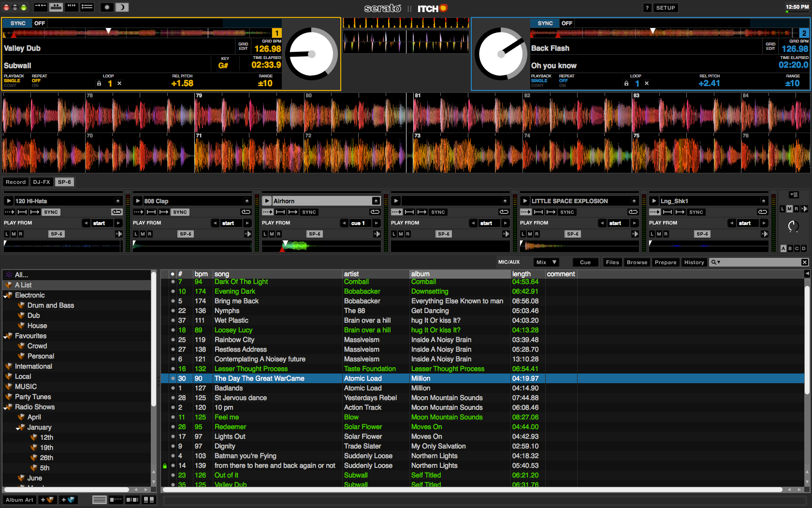Image resolution: width=812 pixels, height=508 pixels.
Task: Toggle SYNC on the left deck
Action: pos(18,23)
